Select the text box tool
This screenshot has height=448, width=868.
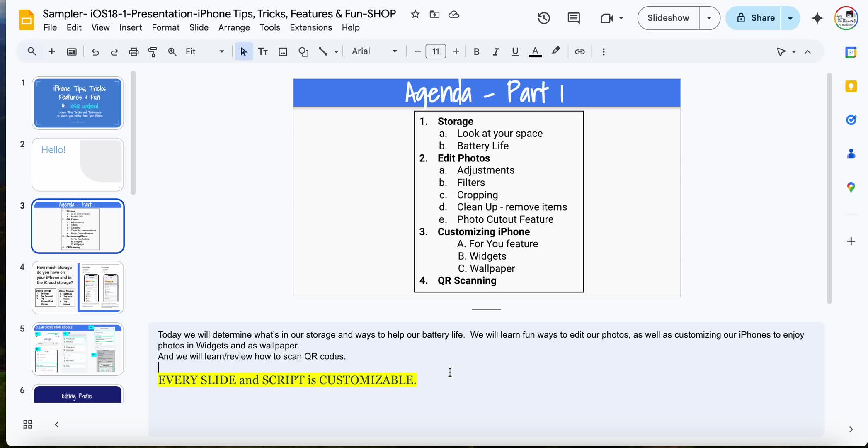point(263,51)
